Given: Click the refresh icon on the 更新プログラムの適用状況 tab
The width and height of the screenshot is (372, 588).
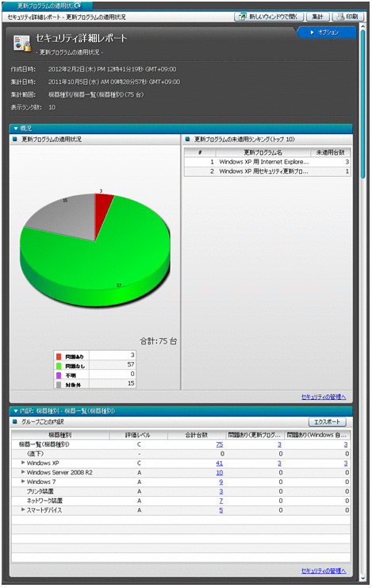Looking at the screenshot, I should [77, 6].
